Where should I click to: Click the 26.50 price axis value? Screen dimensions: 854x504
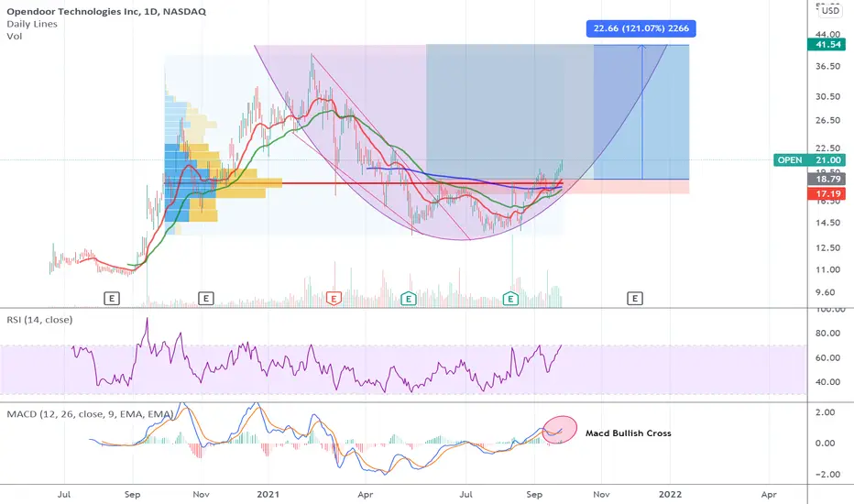[x=827, y=120]
